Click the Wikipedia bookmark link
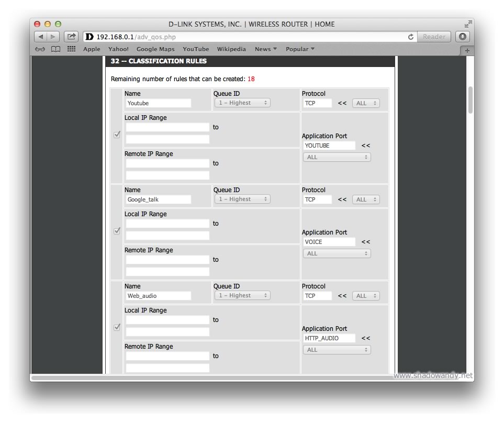The height and width of the screenshot is (423, 504). tap(231, 49)
